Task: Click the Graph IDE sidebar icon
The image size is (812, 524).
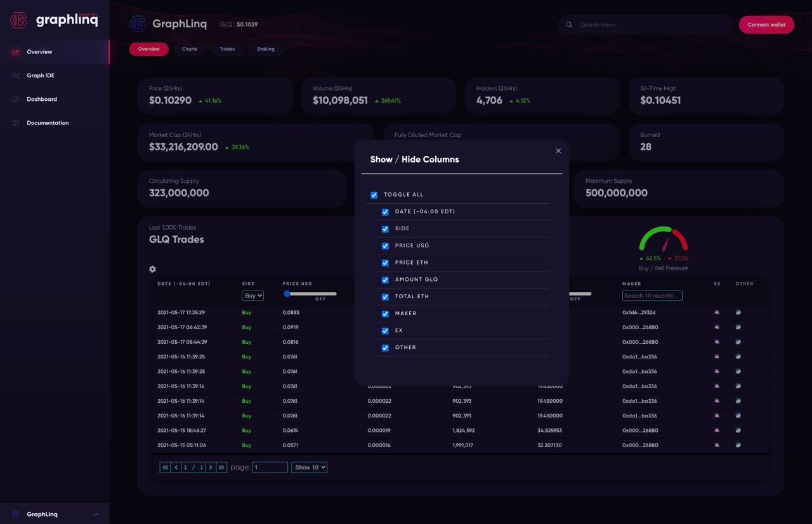Action: [x=16, y=75]
